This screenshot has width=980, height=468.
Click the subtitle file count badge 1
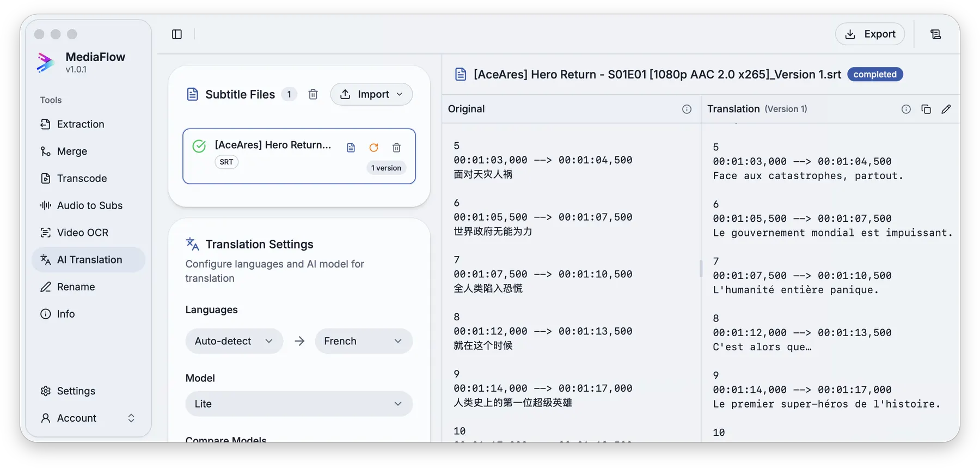point(289,94)
